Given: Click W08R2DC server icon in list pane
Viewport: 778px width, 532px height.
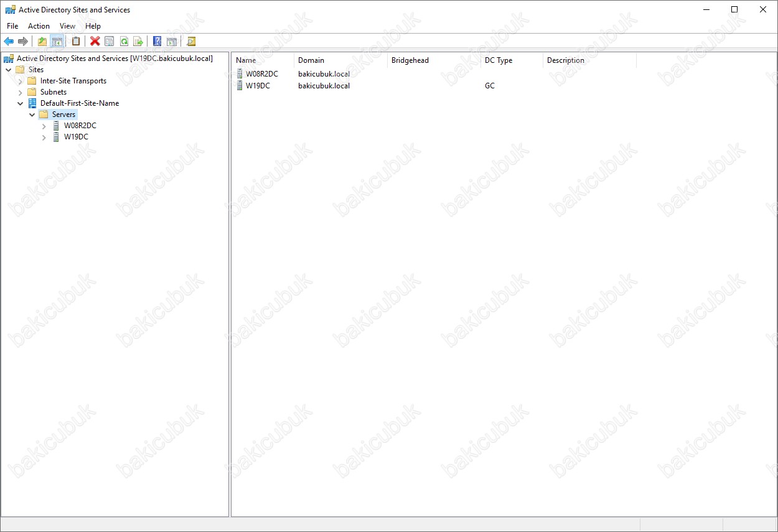Looking at the screenshot, I should pos(240,74).
